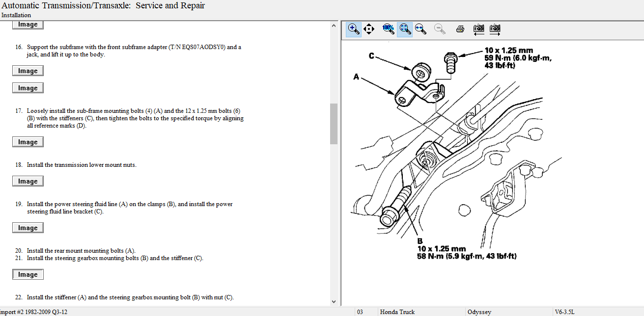
Task: Click step 17 'Loosely install the sub-frame' text
Action: tap(135, 118)
